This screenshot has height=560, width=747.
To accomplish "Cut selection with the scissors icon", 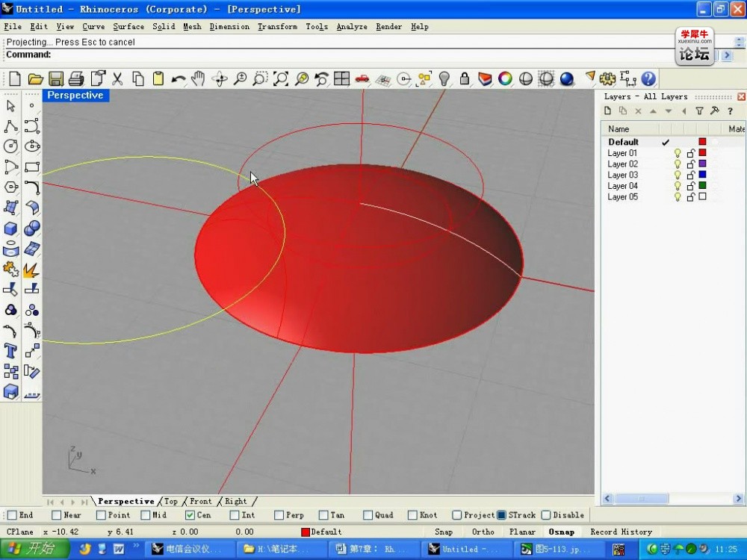I will [x=117, y=78].
